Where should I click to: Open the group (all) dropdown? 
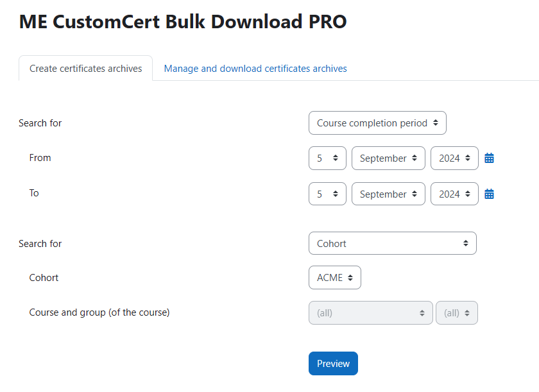(457, 312)
